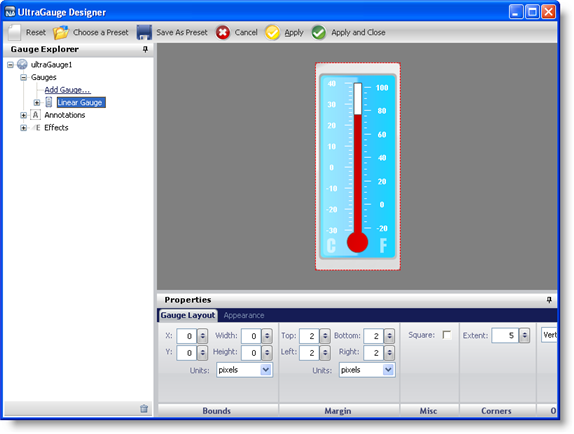
Task: Click the Save As Preset floppy icon
Action: [x=144, y=33]
